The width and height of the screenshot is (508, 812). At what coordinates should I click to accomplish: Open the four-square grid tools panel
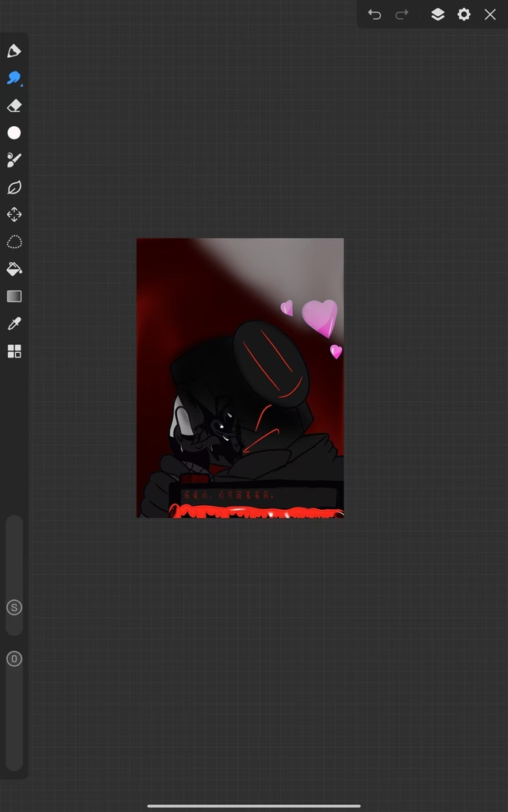14,351
